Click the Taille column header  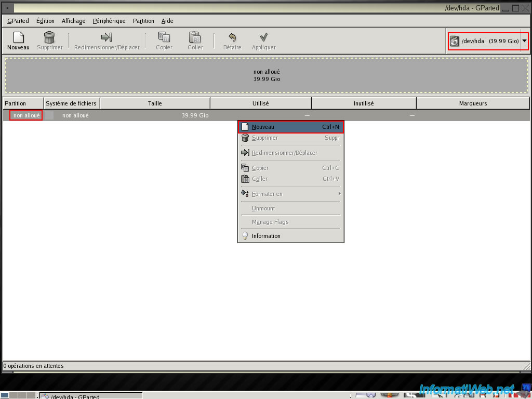click(x=155, y=103)
